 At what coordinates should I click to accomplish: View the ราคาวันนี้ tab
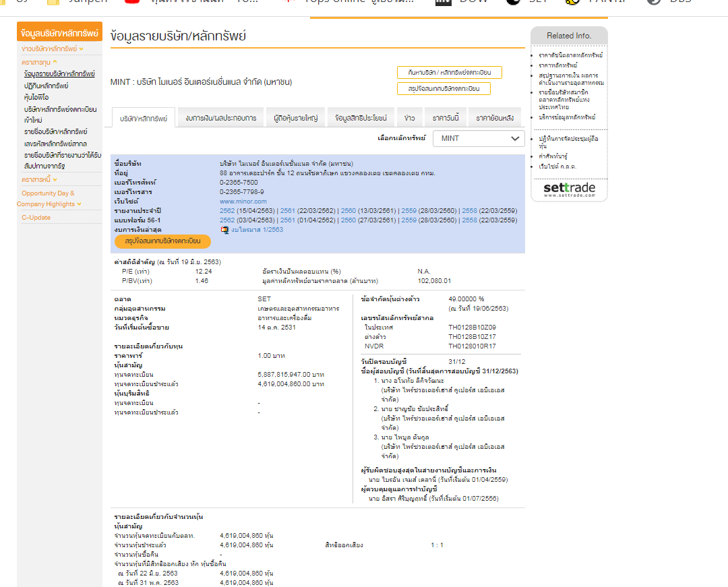click(446, 118)
